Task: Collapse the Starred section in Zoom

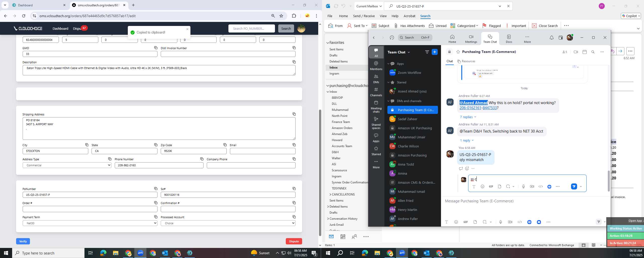Action: [388, 82]
